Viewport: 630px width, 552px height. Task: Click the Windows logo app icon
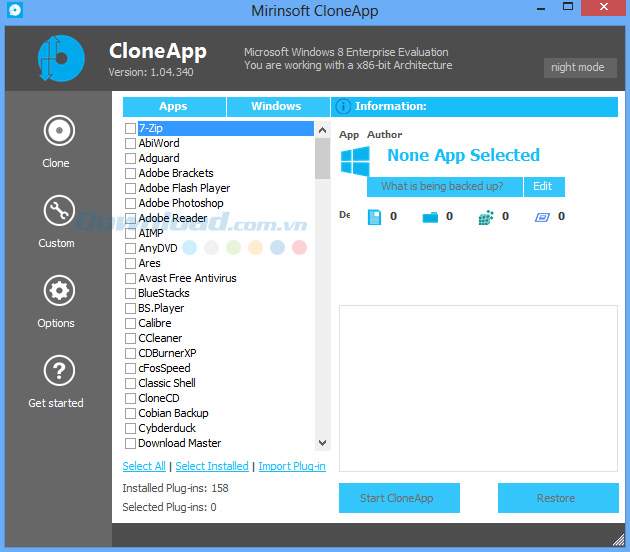pyautogui.click(x=355, y=161)
